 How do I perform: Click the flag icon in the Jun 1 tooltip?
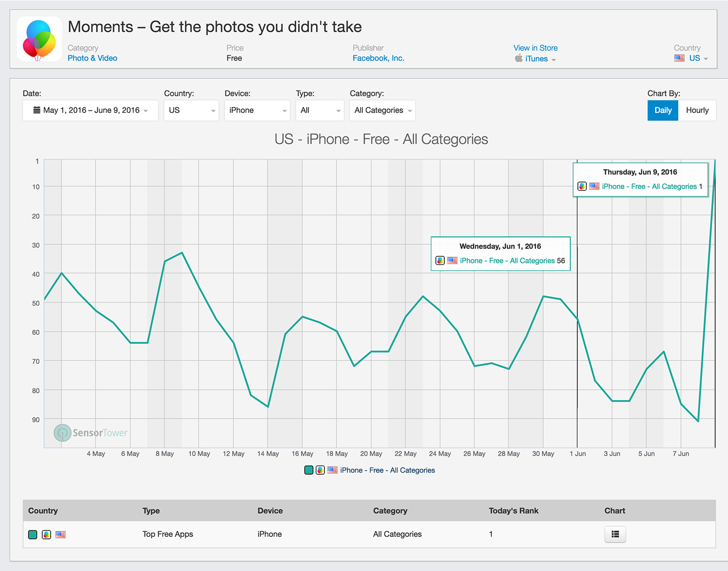[x=452, y=260]
